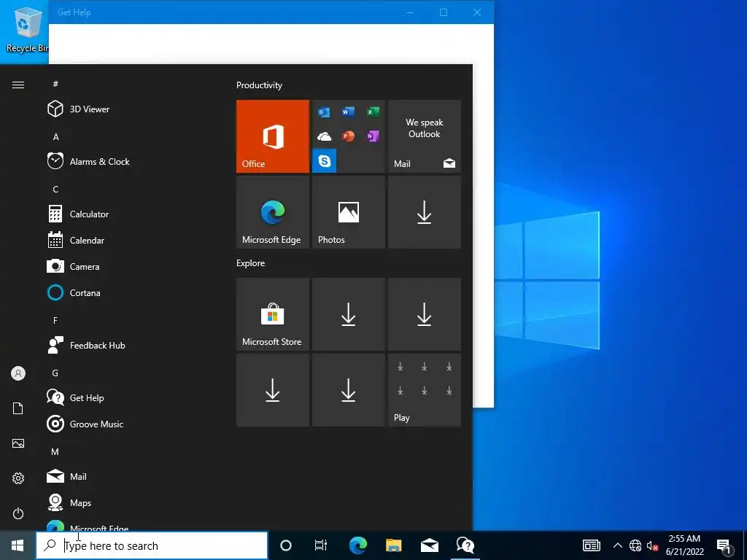Click the Office tile

coord(273,136)
